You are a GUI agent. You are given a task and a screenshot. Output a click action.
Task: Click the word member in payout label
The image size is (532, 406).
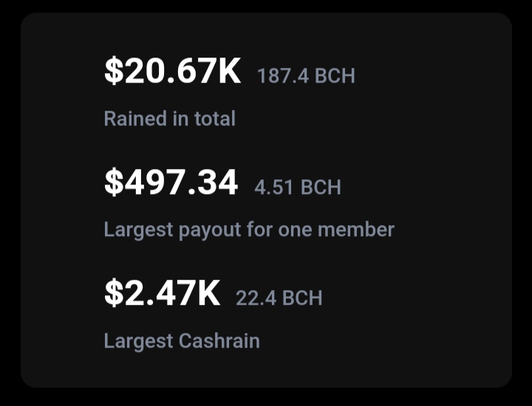pyautogui.click(x=356, y=230)
